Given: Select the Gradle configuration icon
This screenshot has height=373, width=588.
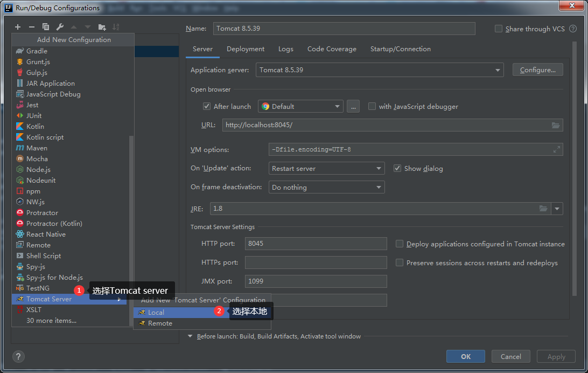Looking at the screenshot, I should tap(20, 51).
